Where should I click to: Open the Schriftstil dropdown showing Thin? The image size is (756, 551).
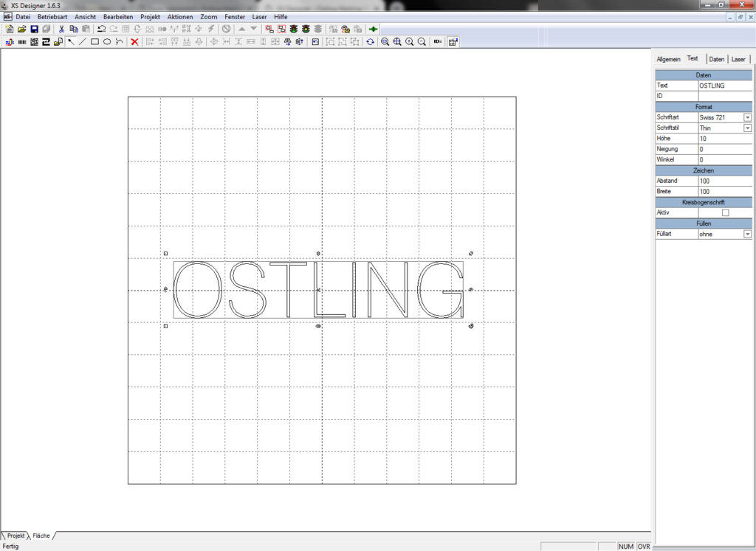pos(747,128)
